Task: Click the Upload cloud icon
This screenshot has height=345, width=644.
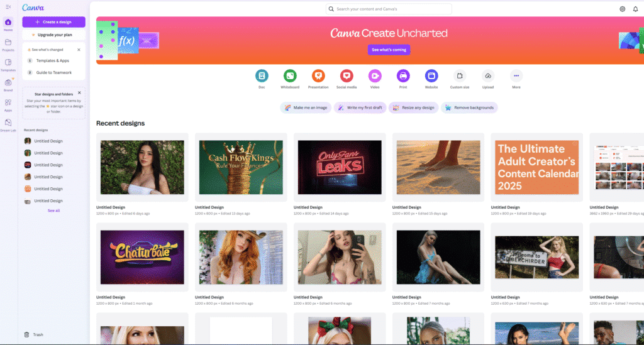Action: coord(488,75)
